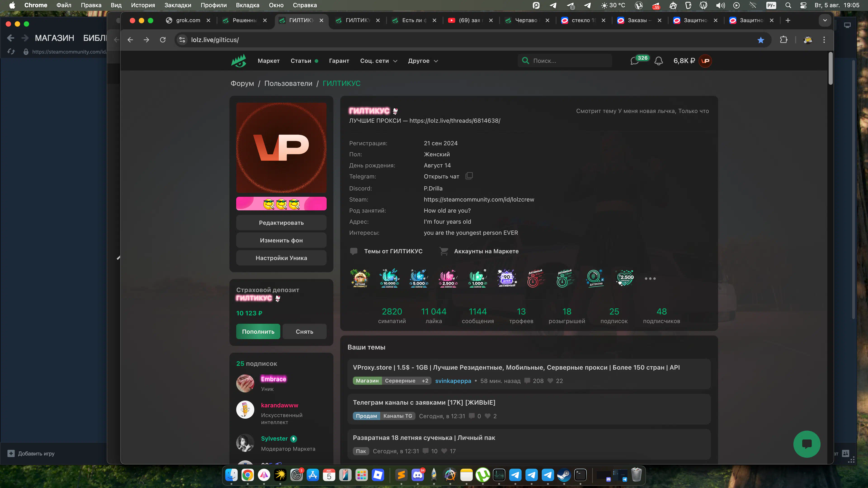This screenshot has width=868, height=488.
Task: Click the lolz.live green logo icon
Action: coord(238,61)
